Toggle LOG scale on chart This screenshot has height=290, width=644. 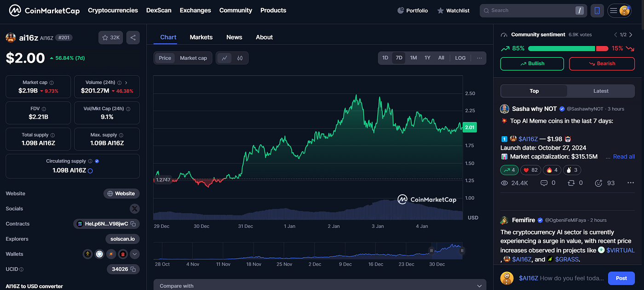coord(460,58)
